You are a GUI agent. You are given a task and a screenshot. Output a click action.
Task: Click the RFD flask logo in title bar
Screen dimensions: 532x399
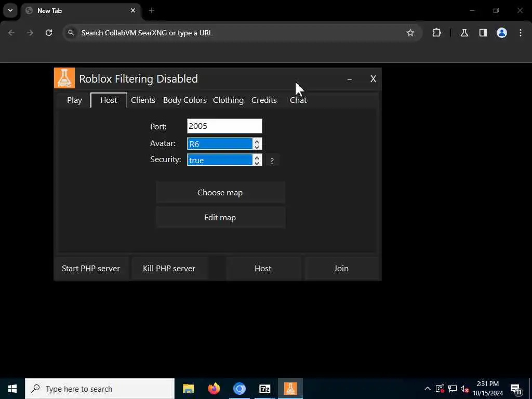pyautogui.click(x=64, y=78)
